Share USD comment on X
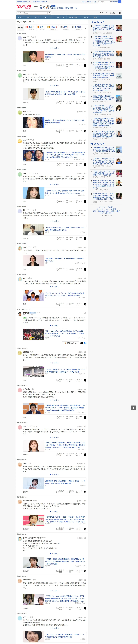This screenshot has width=138, height=644. coord(85,492)
